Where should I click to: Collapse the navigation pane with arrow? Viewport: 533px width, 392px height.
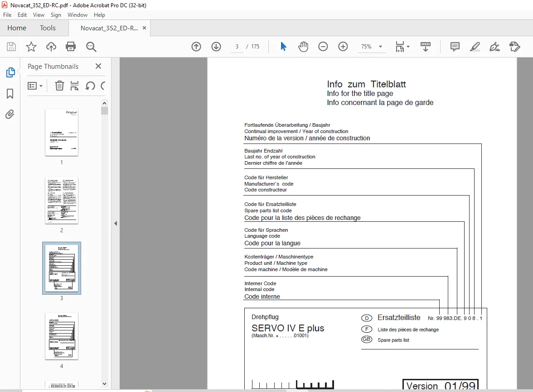pyautogui.click(x=116, y=223)
